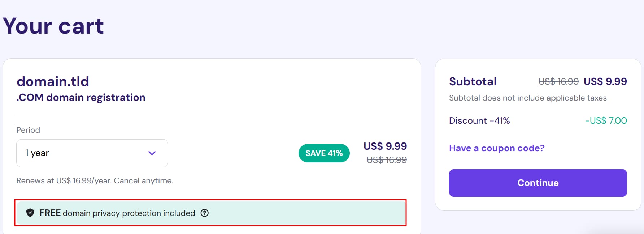The height and width of the screenshot is (234, 644).
Task: Click the FREE domain privacy protection text
Action: tap(117, 213)
